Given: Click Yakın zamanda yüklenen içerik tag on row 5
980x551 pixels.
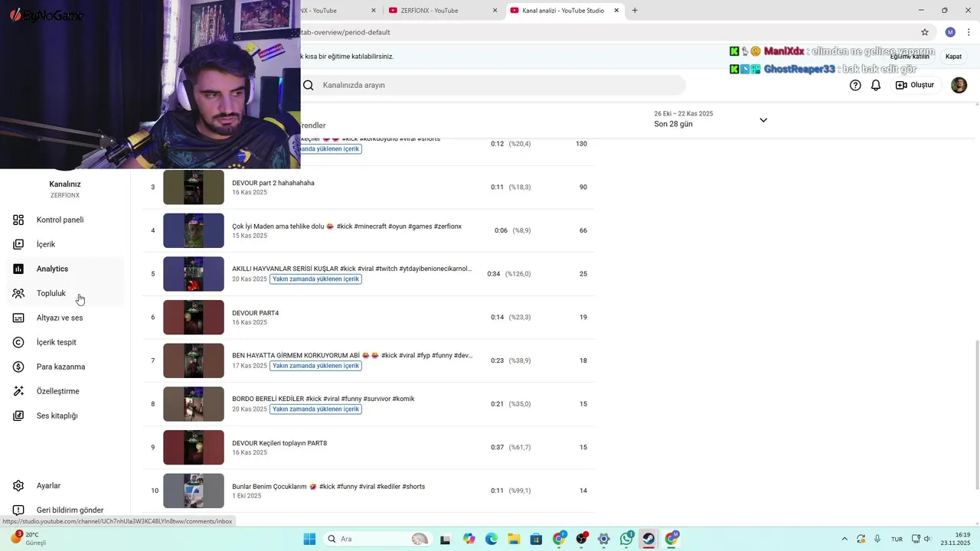Looking at the screenshot, I should coord(316,279).
